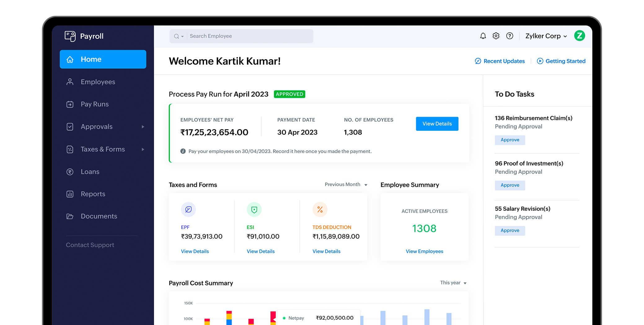Select the Documents folder icon
Image resolution: width=644 pixels, height=325 pixels.
[x=70, y=216]
